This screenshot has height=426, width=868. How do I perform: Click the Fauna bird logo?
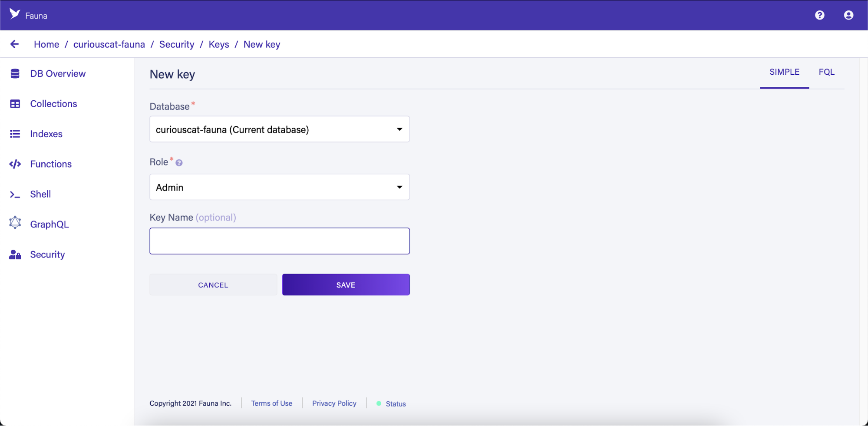[15, 14]
